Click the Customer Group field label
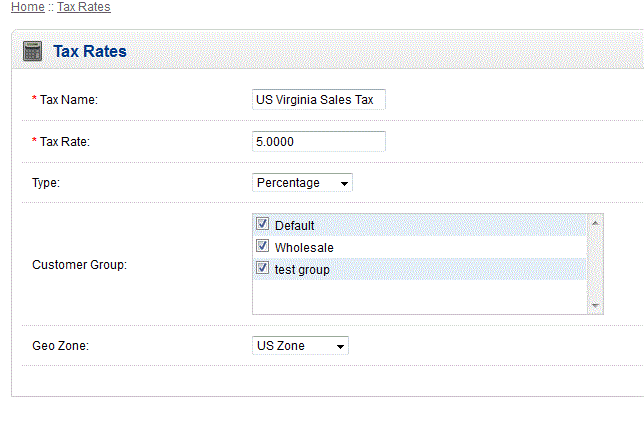This screenshot has width=644, height=423. tap(79, 266)
